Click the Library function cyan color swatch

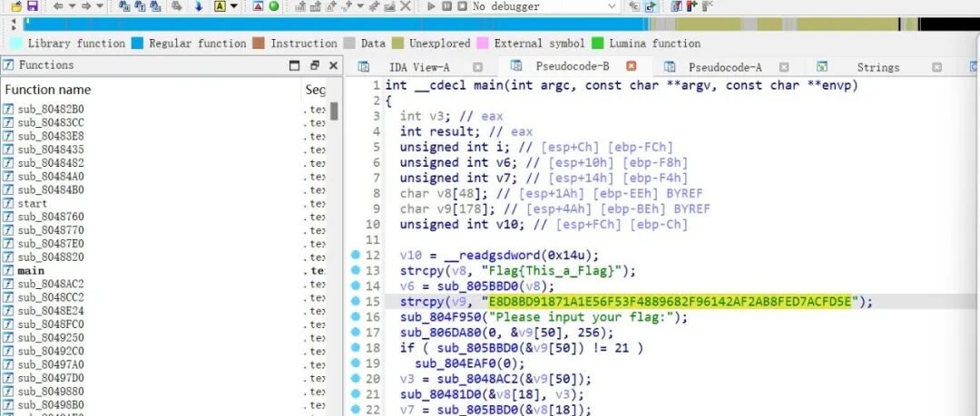tap(17, 44)
